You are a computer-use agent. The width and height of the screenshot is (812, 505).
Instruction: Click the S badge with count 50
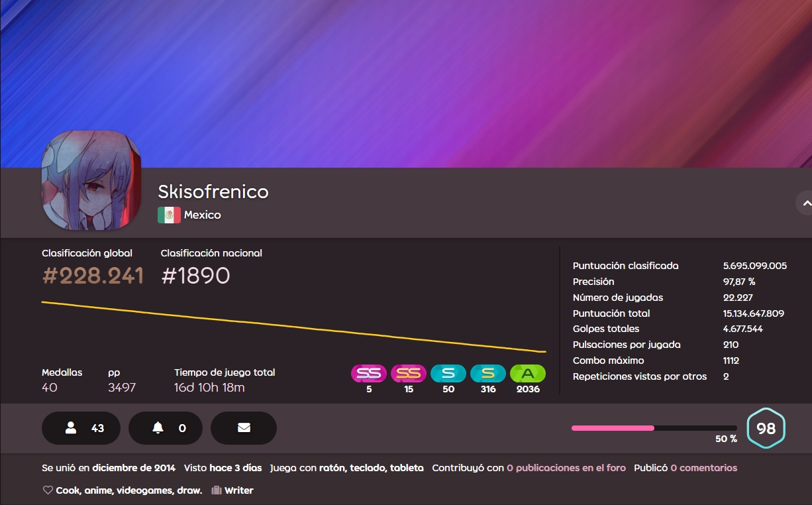448,374
